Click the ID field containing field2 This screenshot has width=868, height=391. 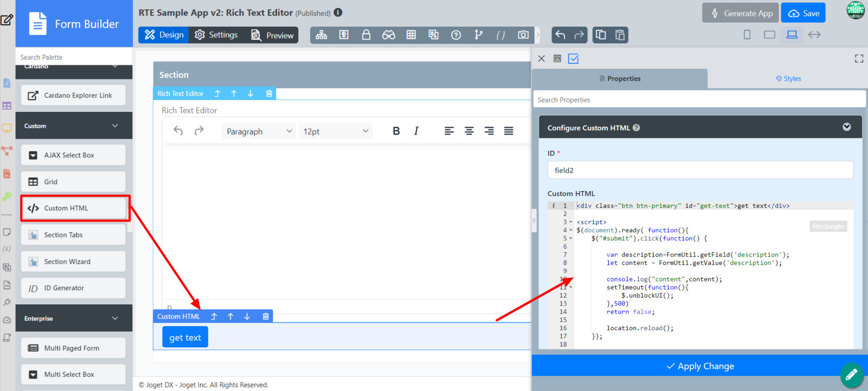(x=700, y=170)
